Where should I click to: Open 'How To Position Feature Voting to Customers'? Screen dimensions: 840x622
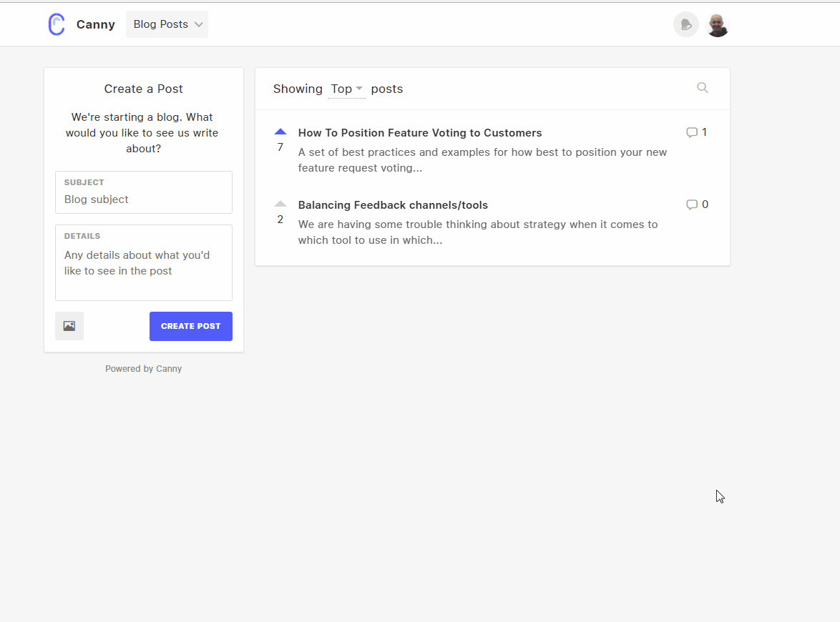[x=420, y=133]
